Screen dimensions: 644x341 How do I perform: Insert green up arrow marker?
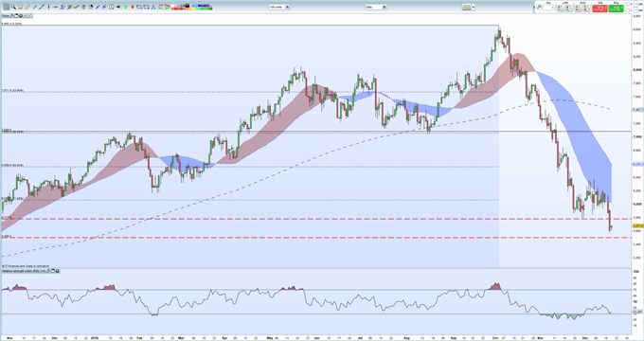tap(125, 7)
